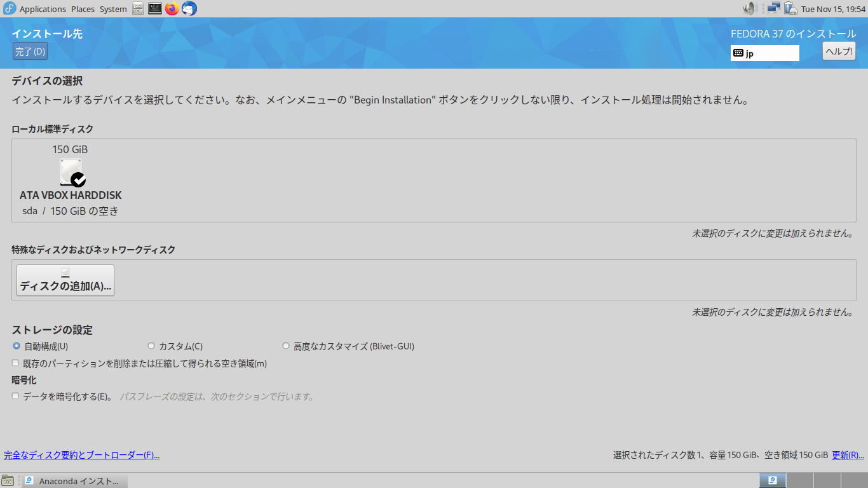Open Firefox from the panel
This screenshot has height=488, width=868.
click(x=172, y=9)
